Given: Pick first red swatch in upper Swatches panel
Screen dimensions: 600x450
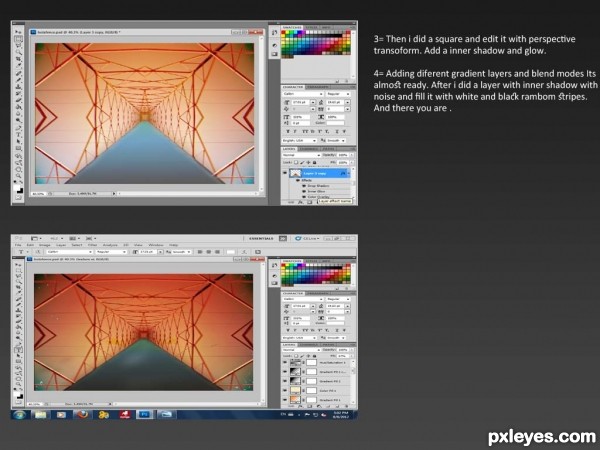Looking at the screenshot, I should click(x=284, y=34).
